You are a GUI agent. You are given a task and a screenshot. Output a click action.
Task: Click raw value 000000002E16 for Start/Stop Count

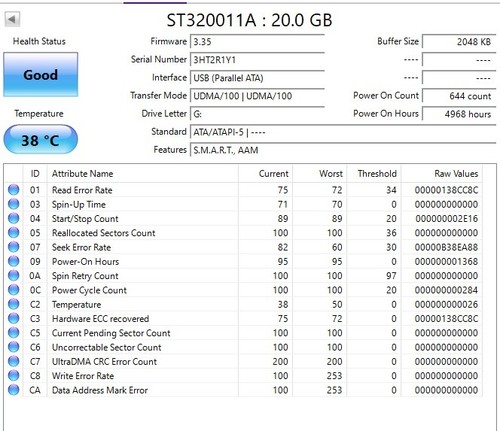click(446, 219)
